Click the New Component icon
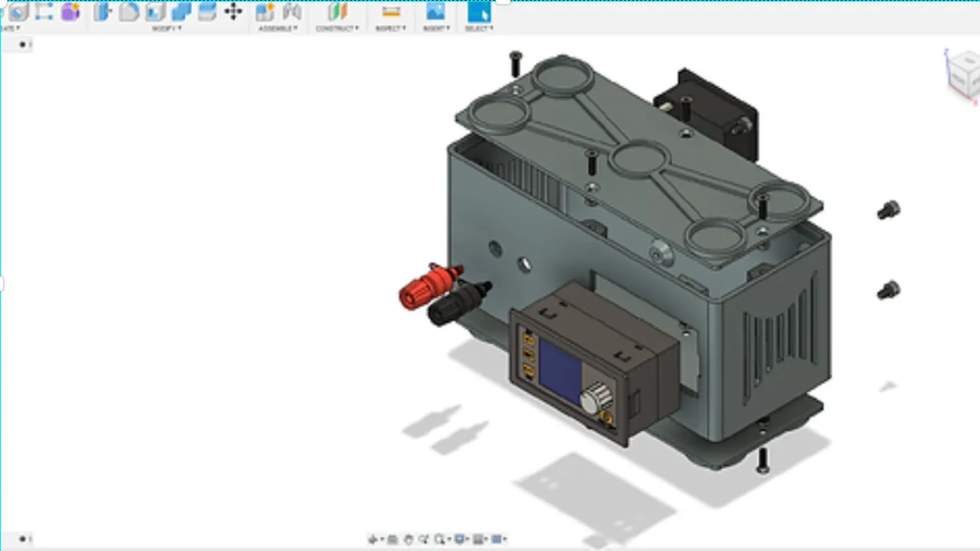Image resolution: width=980 pixels, height=551 pixels. click(265, 11)
